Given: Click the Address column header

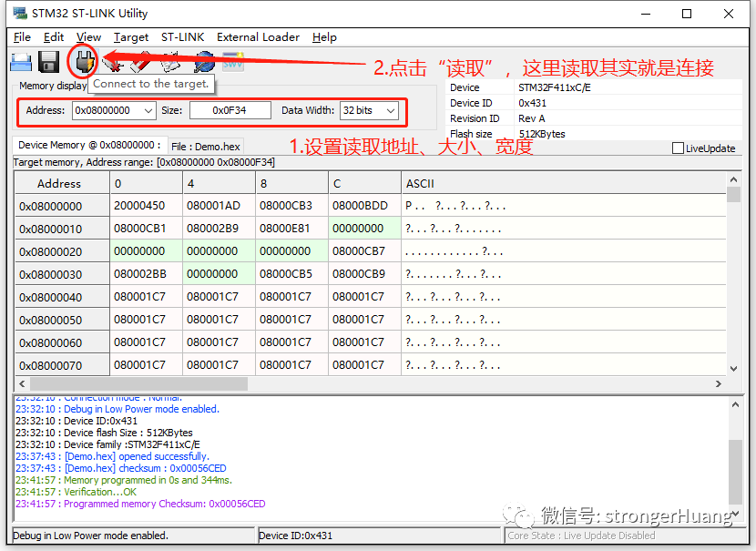Looking at the screenshot, I should [x=62, y=183].
